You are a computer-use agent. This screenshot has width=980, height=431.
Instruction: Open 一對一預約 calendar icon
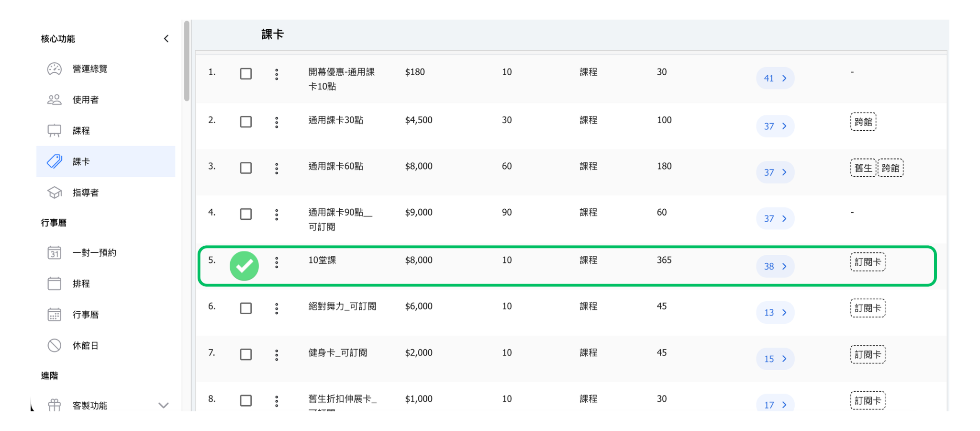click(55, 253)
